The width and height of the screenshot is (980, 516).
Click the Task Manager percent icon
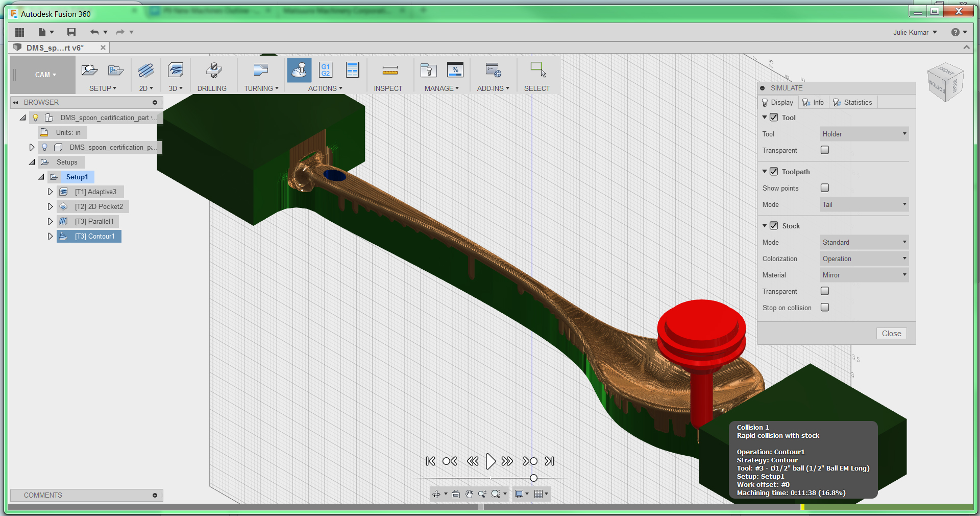[455, 70]
